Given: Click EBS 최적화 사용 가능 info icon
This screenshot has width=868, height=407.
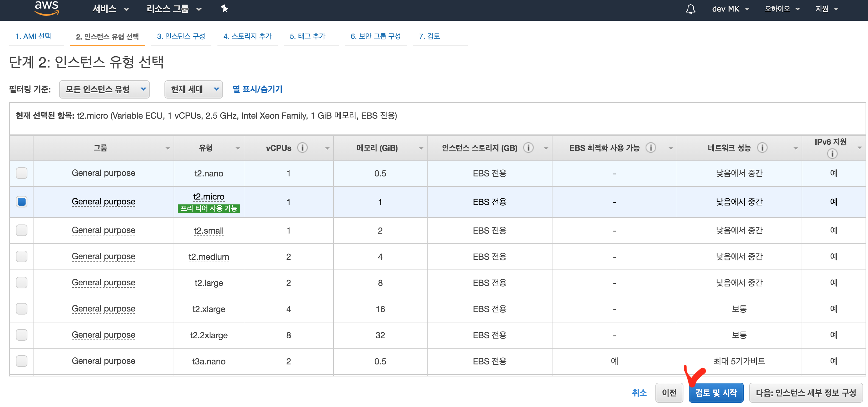Looking at the screenshot, I should pyautogui.click(x=651, y=148).
